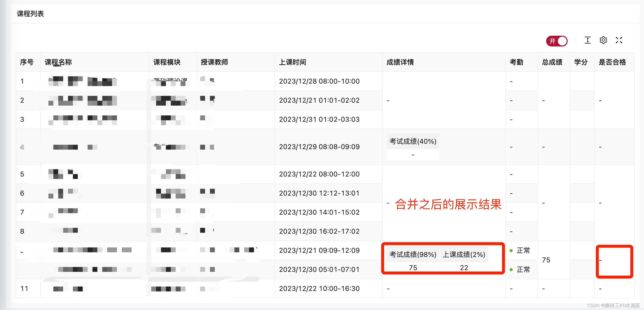Screen dimensions: 644x310
Task: Click row number 6 in 序号 column
Action: (22, 193)
